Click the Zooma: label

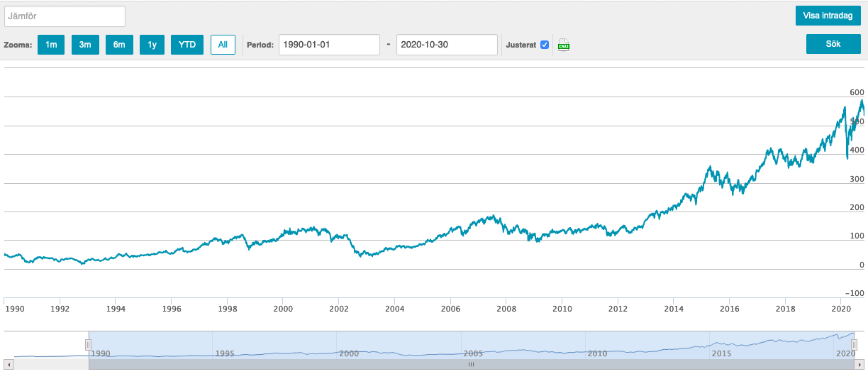coord(18,45)
